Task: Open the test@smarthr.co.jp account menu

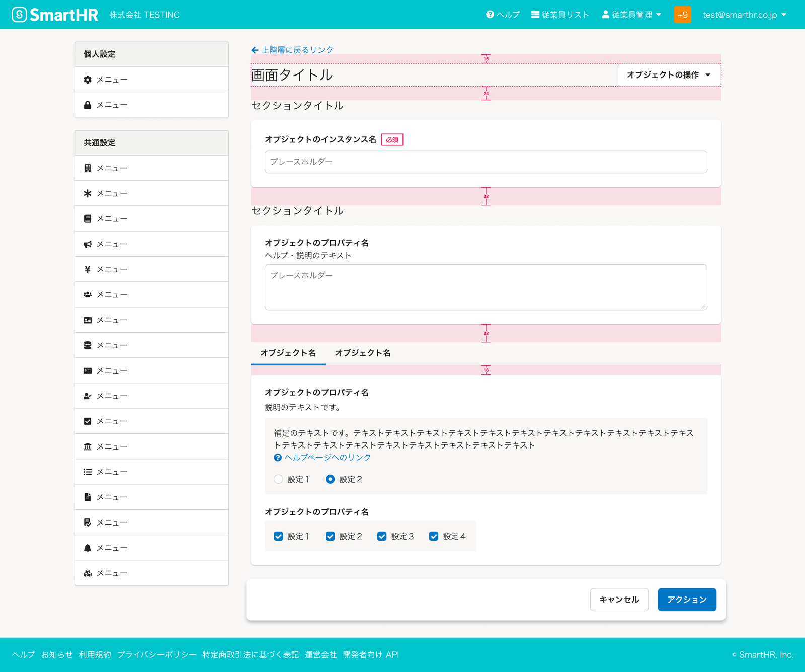Action: coord(744,15)
